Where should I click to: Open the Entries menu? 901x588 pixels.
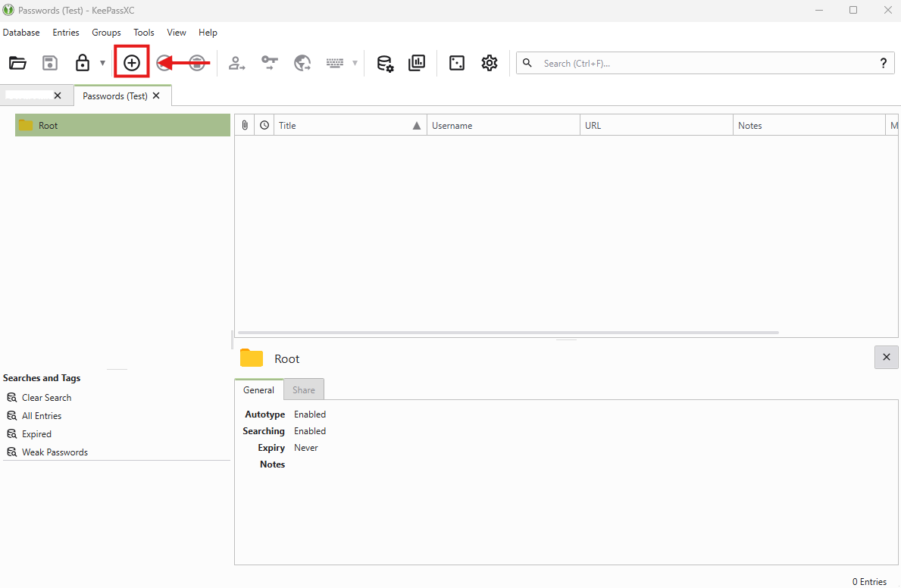[x=66, y=33]
